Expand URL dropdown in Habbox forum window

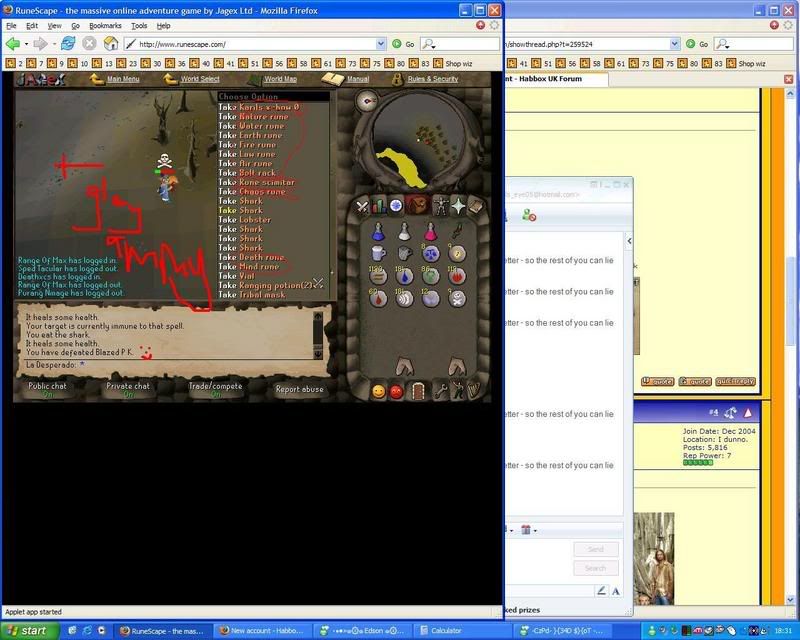click(674, 44)
